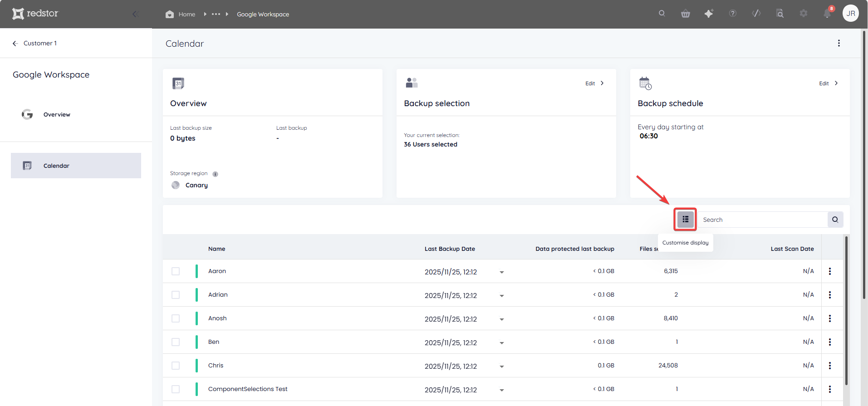Screen dimensions: 868x406
Task: Open the settings gear icon
Action: pyautogui.click(x=804, y=14)
